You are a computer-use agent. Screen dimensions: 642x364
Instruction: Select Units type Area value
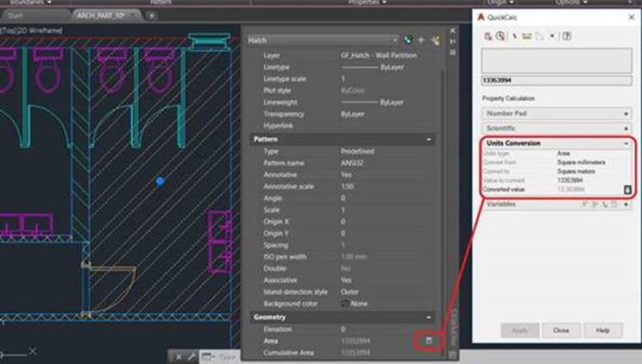(563, 154)
